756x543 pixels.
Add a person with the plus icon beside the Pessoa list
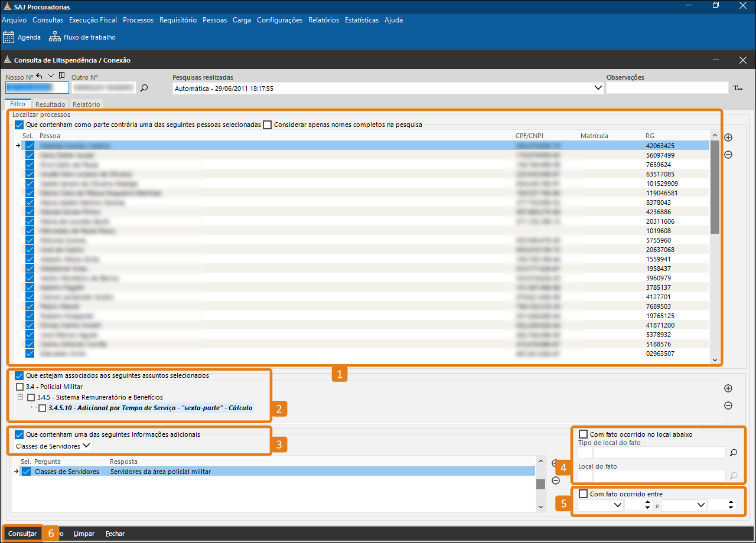click(728, 138)
